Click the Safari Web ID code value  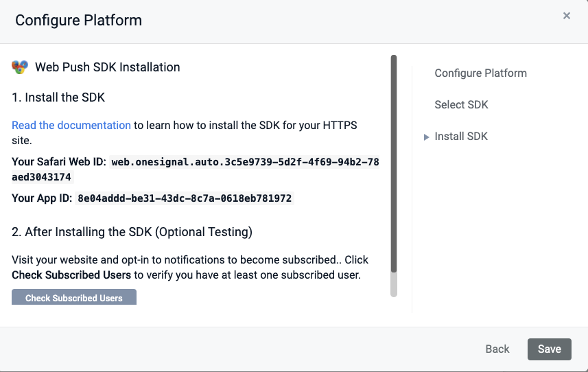[196, 169]
